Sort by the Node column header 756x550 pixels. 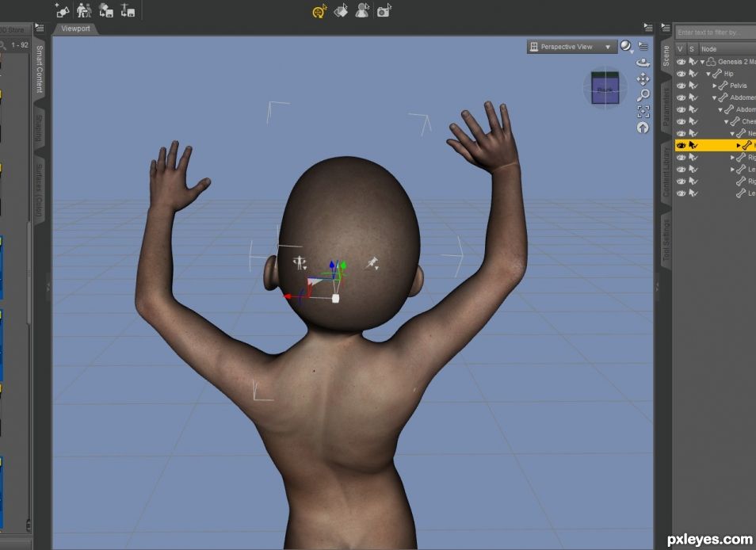pos(727,48)
